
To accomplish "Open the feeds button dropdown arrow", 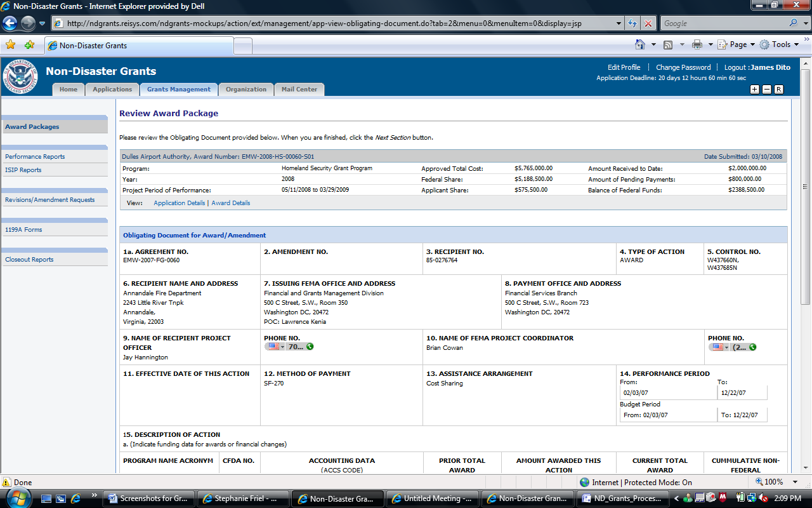I will pos(682,44).
